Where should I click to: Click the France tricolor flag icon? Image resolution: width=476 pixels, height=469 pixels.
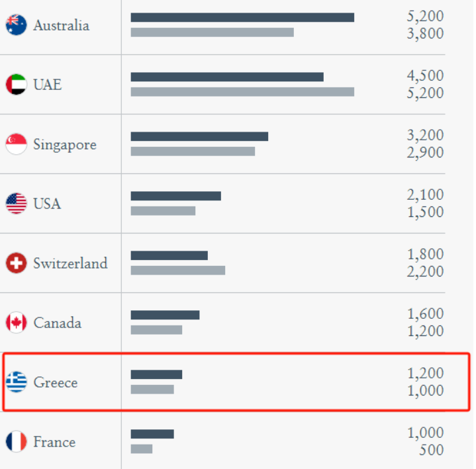coord(16,441)
